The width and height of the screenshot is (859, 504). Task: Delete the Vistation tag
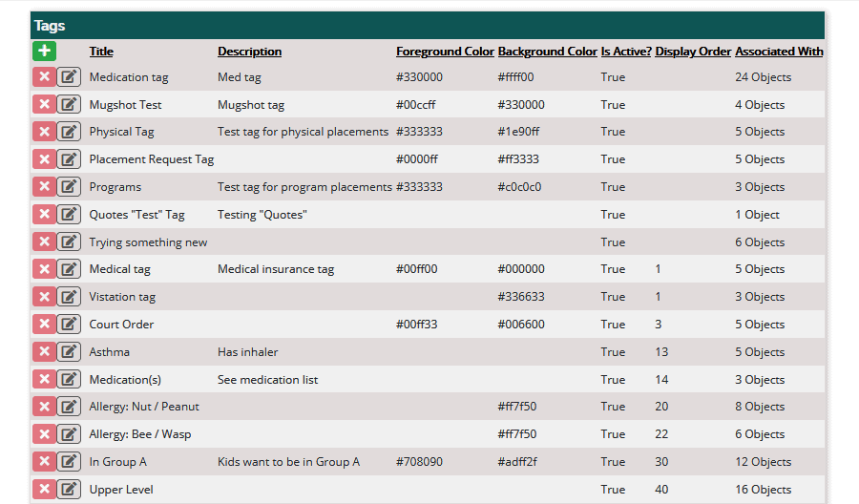click(44, 297)
